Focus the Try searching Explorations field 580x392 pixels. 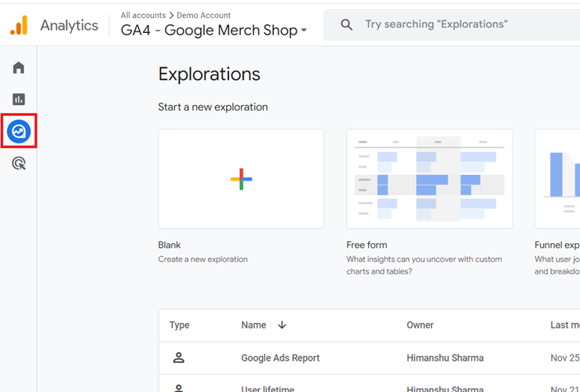point(451,25)
